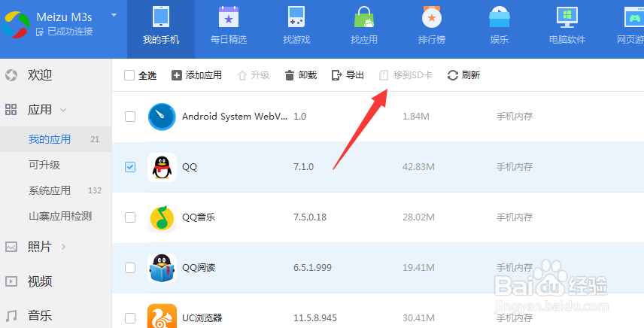Click the 移到SD卡 label
This screenshot has width=644, height=328.
(413, 75)
